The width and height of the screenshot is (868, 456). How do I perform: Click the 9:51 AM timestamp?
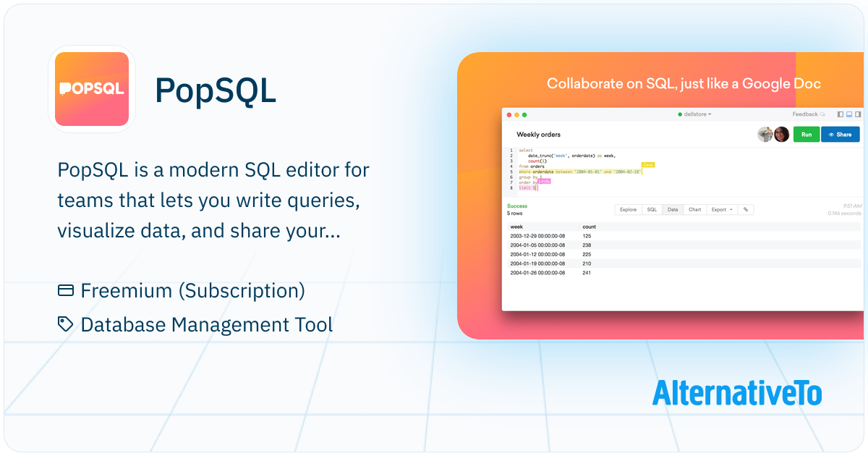pos(852,206)
